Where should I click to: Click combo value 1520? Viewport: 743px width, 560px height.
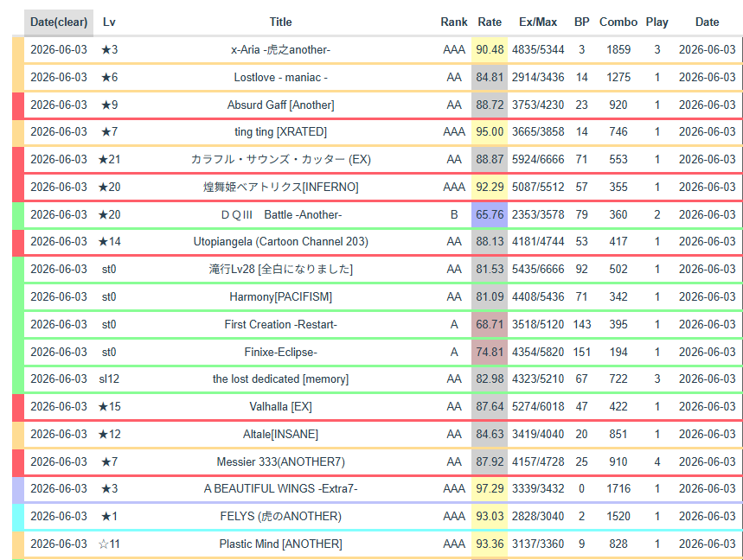point(618,516)
